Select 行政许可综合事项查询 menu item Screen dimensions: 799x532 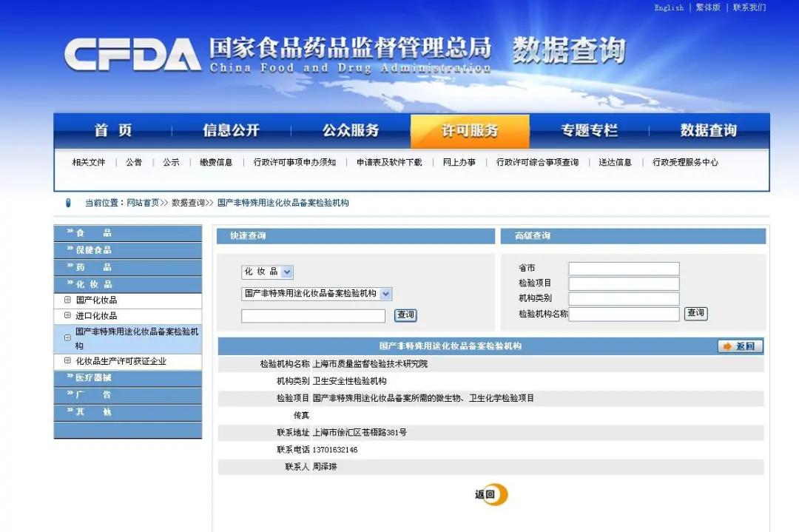[539, 162]
